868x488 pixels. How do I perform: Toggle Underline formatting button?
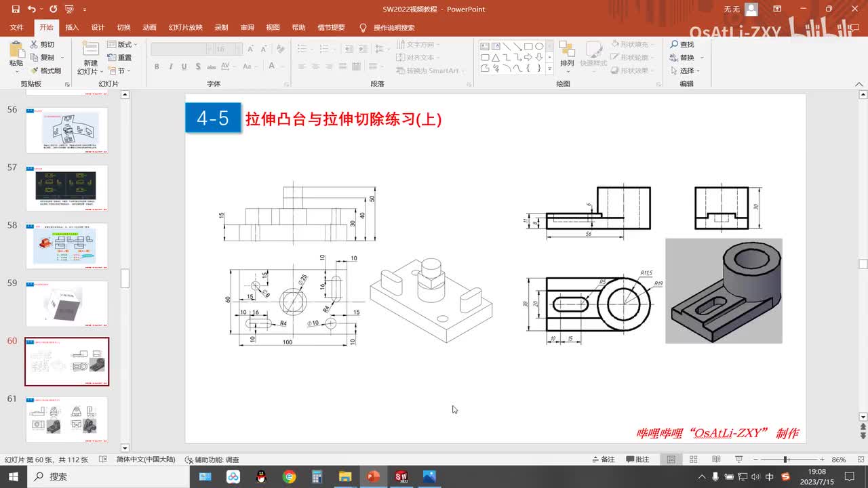pos(184,66)
